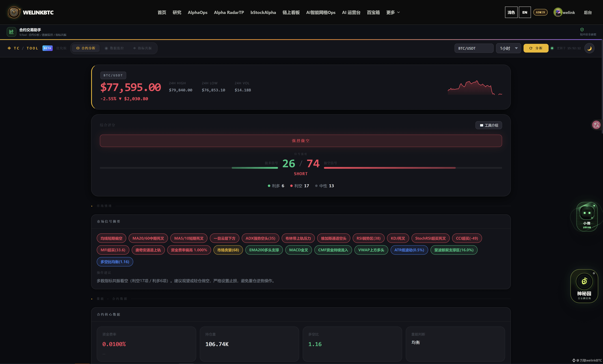Open AI智能网格Ops navigation item
The height and width of the screenshot is (364, 603).
coord(321,12)
